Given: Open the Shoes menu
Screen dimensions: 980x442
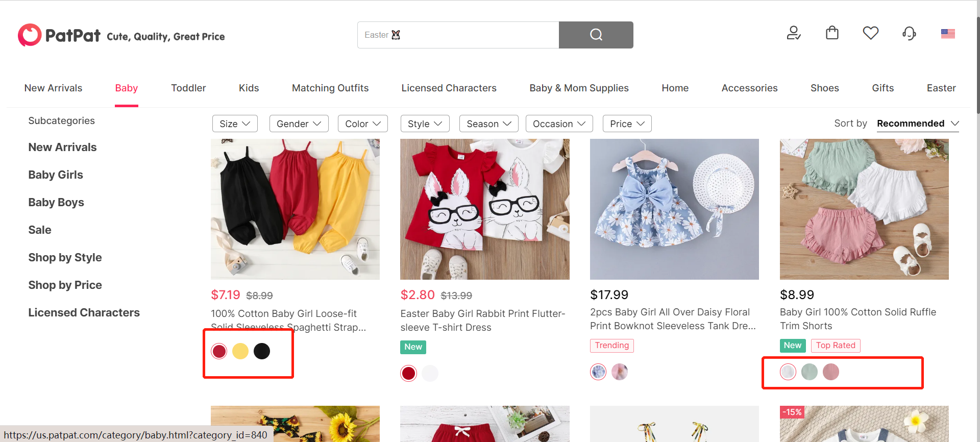Looking at the screenshot, I should point(824,88).
